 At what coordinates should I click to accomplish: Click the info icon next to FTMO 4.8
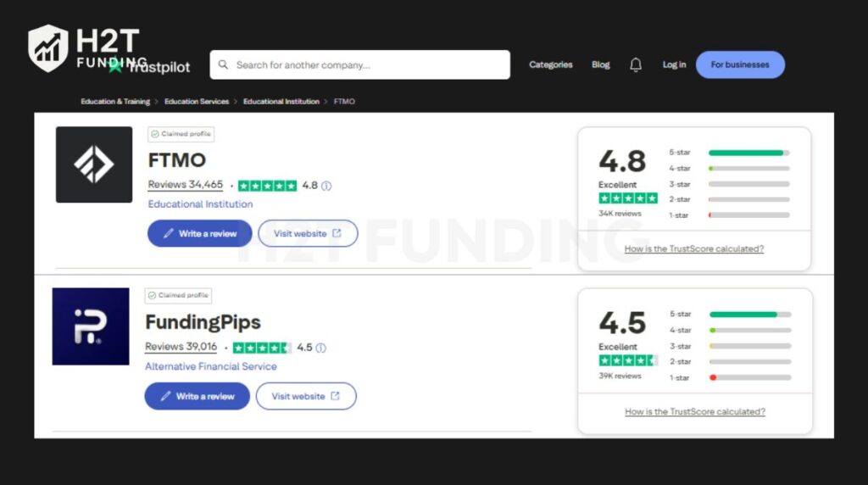[326, 186]
